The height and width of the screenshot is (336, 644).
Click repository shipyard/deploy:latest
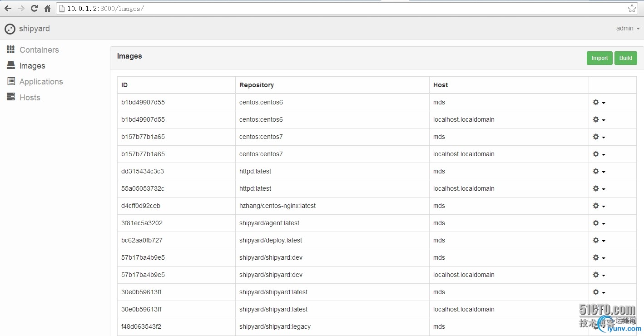(x=271, y=240)
